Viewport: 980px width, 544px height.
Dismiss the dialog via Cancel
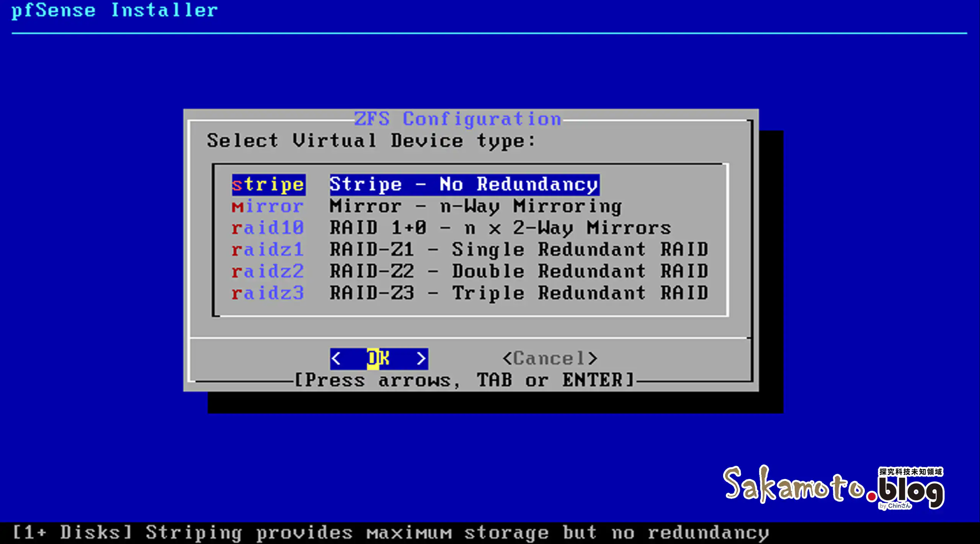point(550,358)
